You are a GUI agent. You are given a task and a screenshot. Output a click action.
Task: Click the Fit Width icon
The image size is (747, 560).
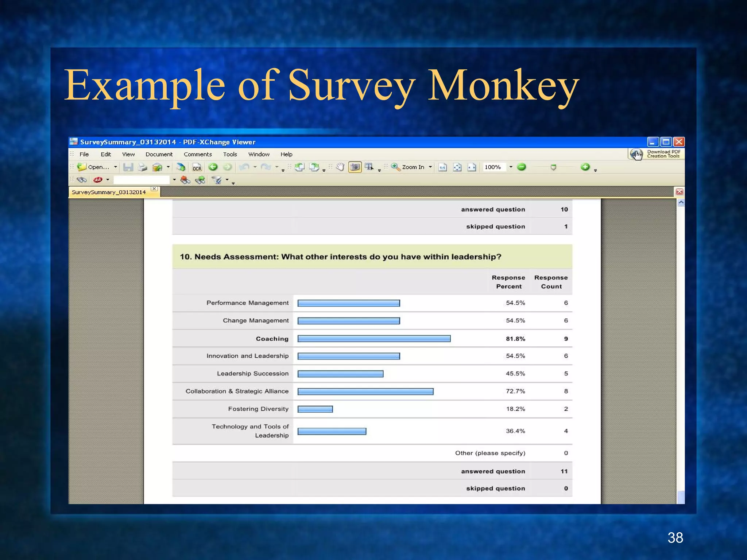pyautogui.click(x=472, y=167)
